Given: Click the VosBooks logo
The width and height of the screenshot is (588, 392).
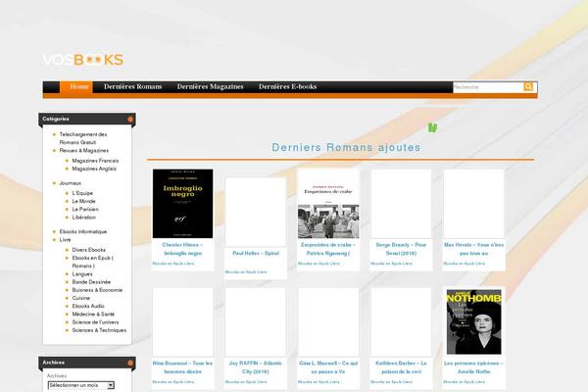Looking at the screenshot, I should pos(83,60).
